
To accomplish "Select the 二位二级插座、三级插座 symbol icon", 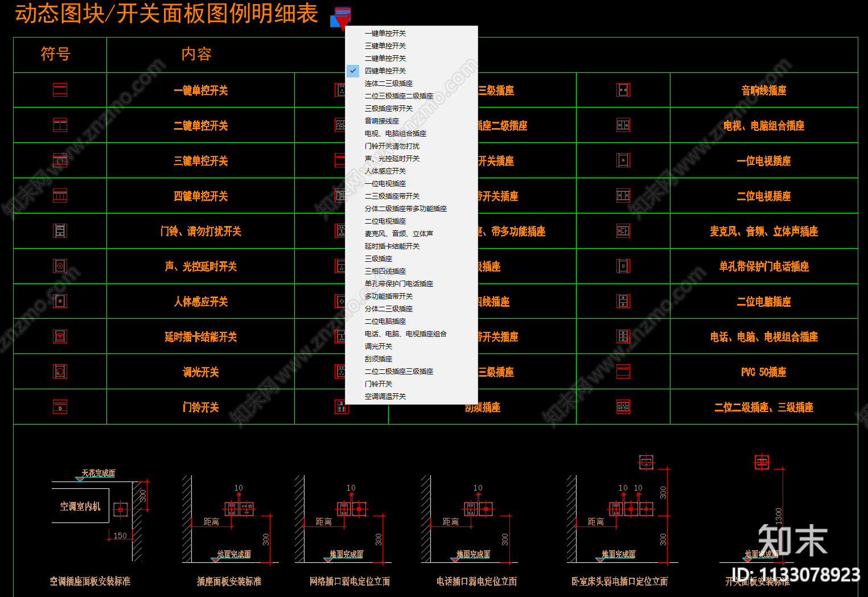I will tap(623, 407).
